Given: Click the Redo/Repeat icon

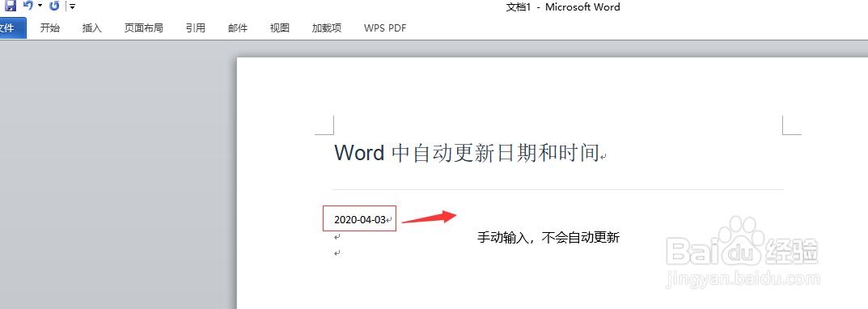Looking at the screenshot, I should pyautogui.click(x=54, y=6).
